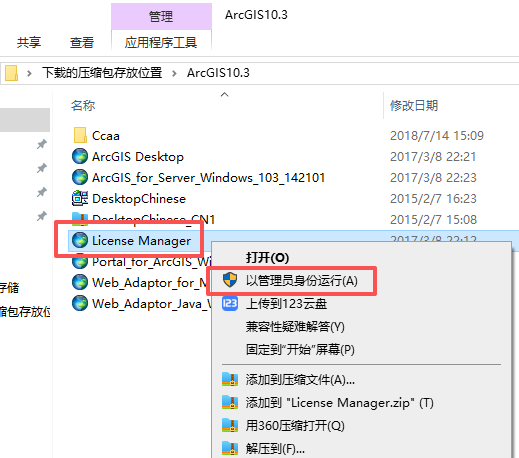Image resolution: width=519 pixels, height=458 pixels.
Task: Click the License Manager globe icon
Action: click(x=80, y=240)
